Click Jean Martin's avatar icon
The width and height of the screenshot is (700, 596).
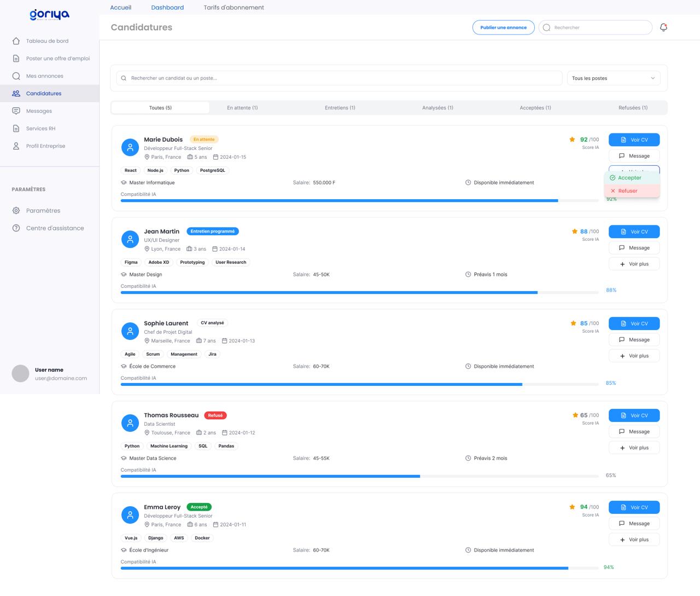[130, 239]
